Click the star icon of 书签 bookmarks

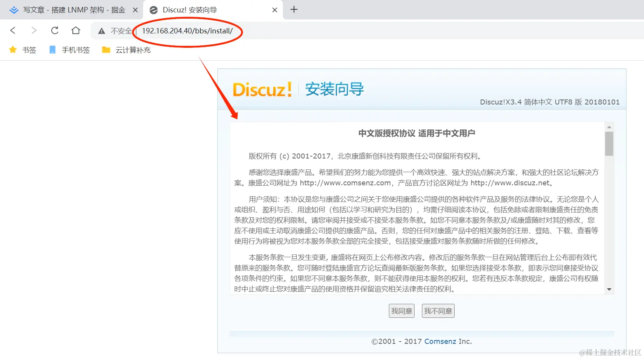click(x=13, y=50)
